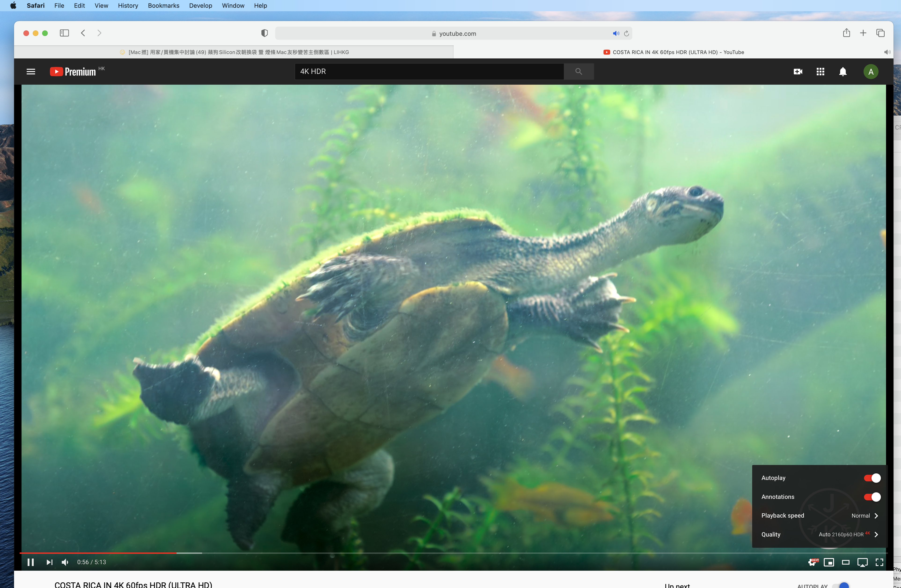Open the YouTube guide hamburger menu
Screen dimensions: 901x588
point(31,72)
